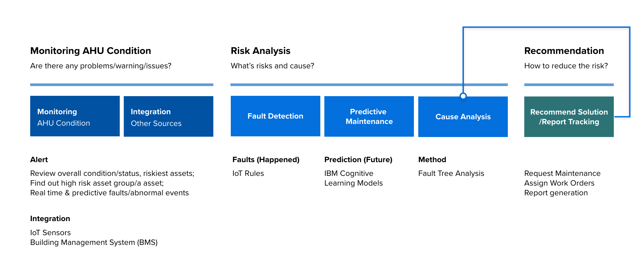The image size is (644, 268).
Task: Click the Monitoring AHU Condition box
Action: (75, 116)
